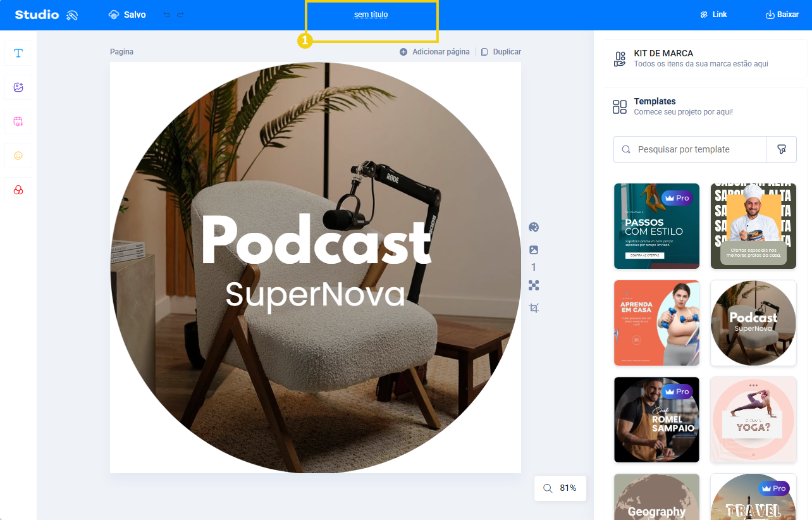Select the Yoga template
The image size is (812, 520).
(x=753, y=420)
